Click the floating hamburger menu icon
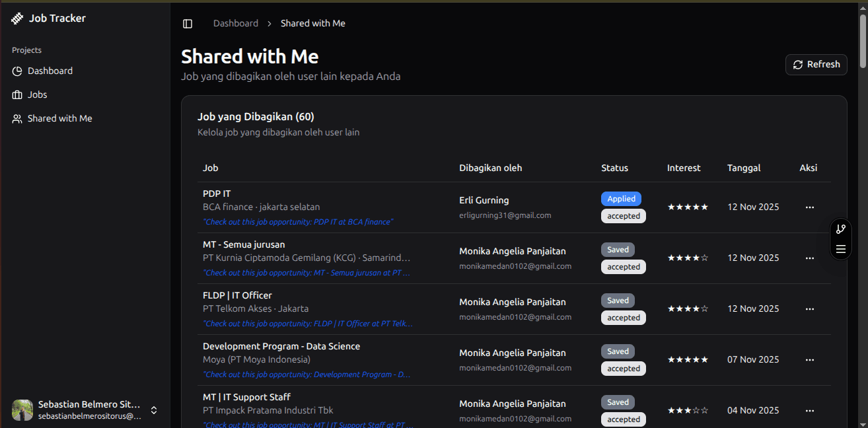The height and width of the screenshot is (428, 868). pos(840,249)
